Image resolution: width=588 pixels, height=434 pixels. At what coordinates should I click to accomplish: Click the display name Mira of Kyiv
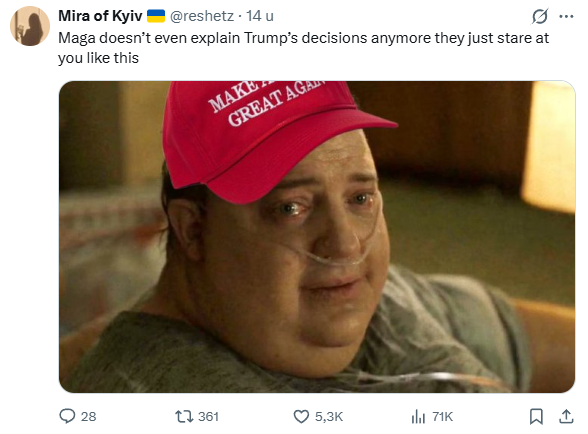(x=100, y=16)
